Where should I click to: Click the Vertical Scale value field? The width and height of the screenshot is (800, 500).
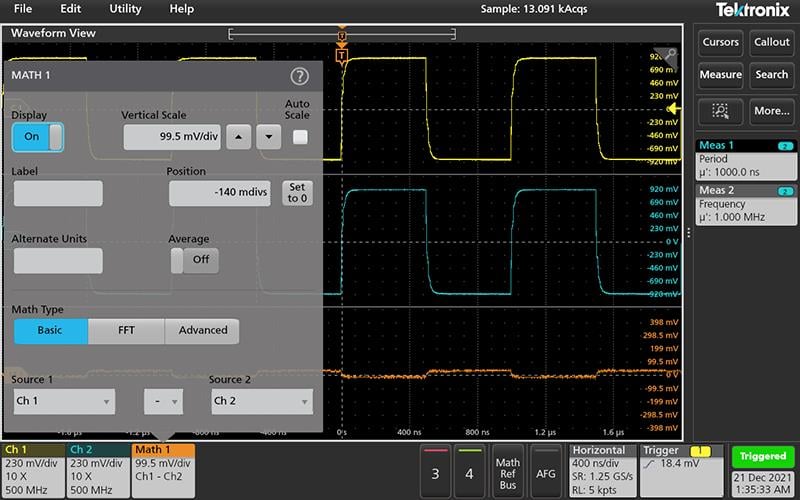point(171,137)
